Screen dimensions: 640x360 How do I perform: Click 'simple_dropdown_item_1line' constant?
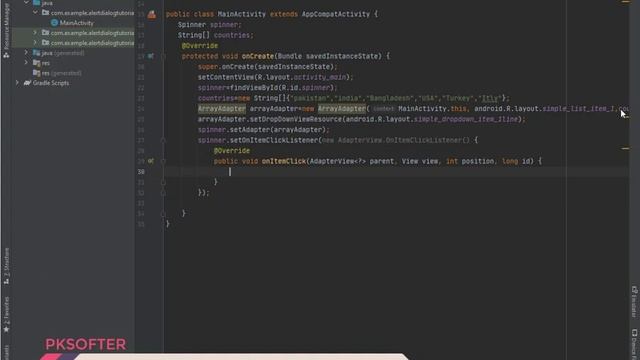click(x=466, y=119)
